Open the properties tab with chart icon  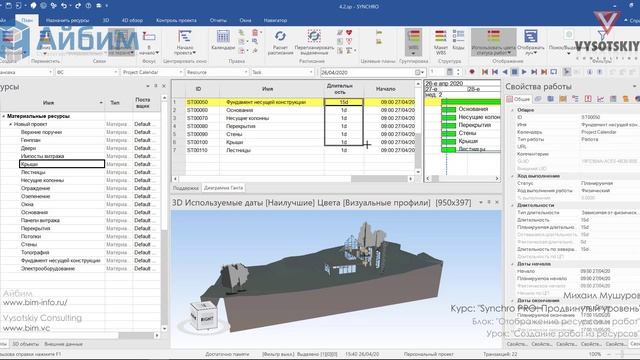pyautogui.click(x=600, y=99)
